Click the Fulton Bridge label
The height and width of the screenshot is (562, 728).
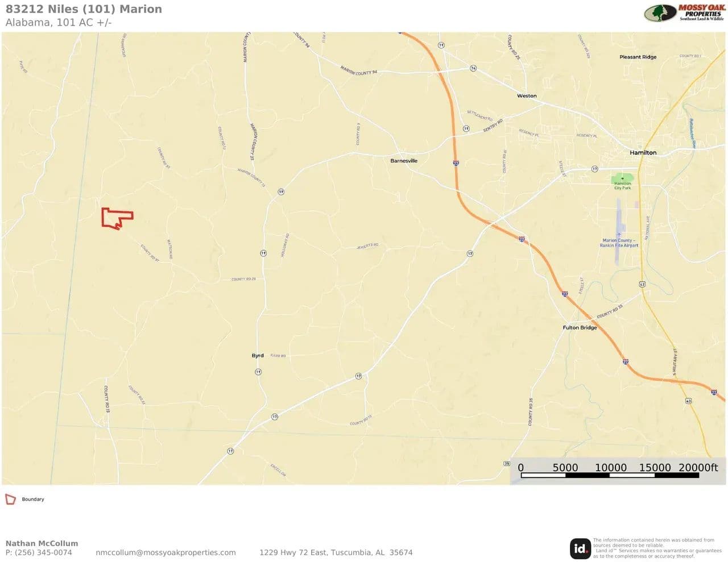point(580,328)
